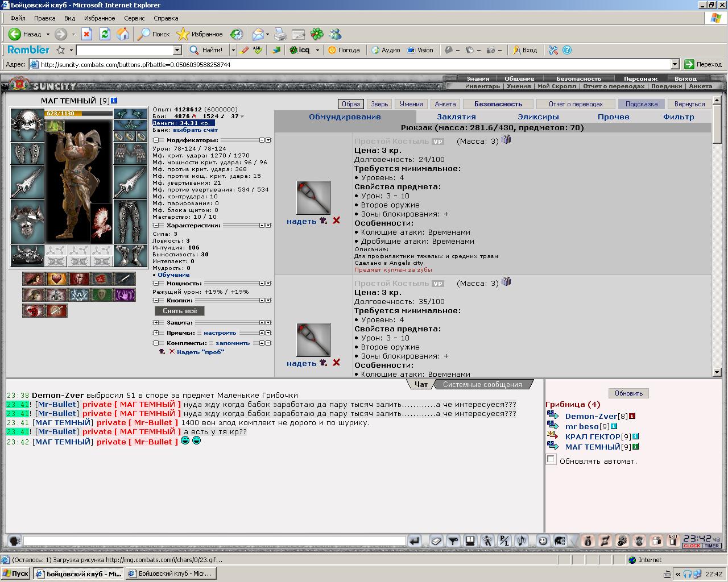728x582 pixels.
Task: Click the leg armor pants slot
Action: coord(130,222)
